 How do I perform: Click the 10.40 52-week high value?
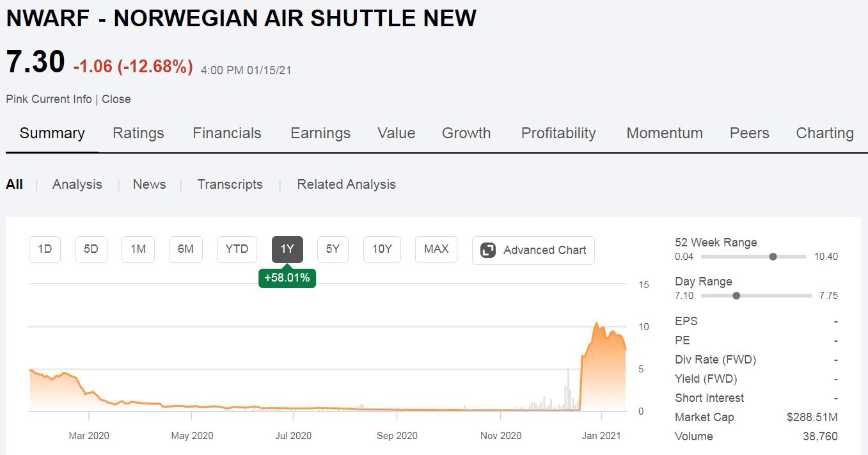826,257
